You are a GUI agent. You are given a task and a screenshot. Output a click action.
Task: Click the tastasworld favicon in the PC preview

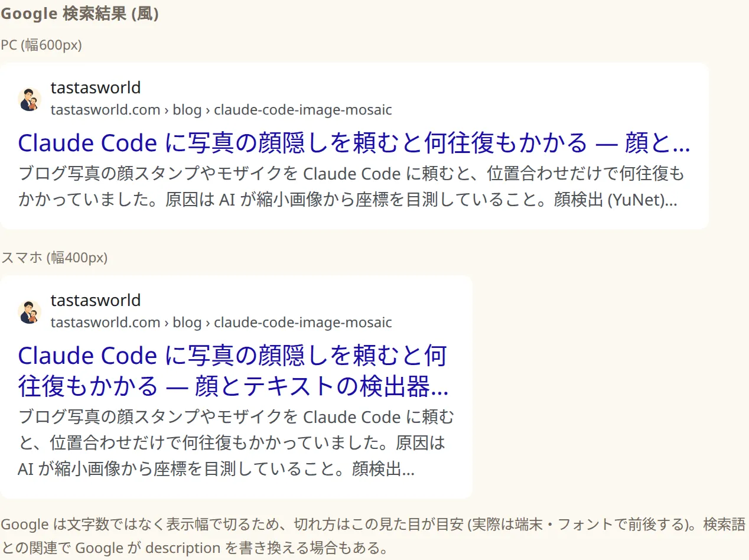tap(30, 99)
